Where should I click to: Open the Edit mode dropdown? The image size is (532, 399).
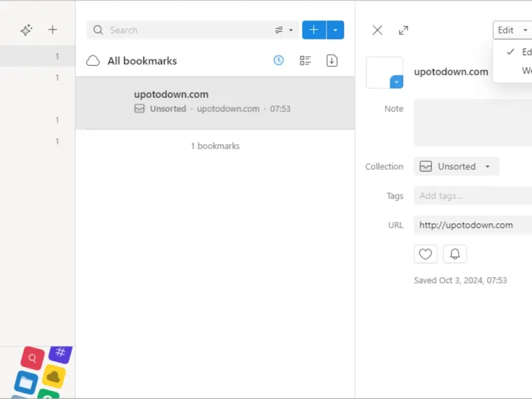point(512,30)
